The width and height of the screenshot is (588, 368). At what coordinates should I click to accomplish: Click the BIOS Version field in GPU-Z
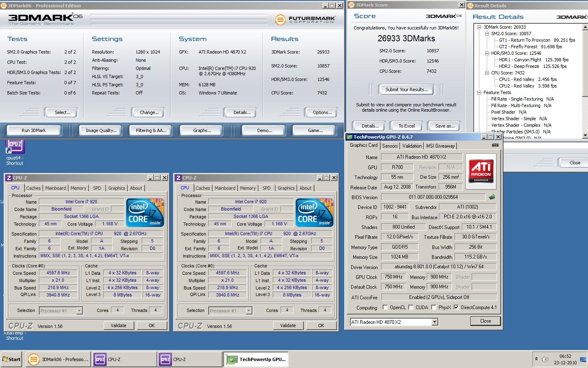click(433, 197)
